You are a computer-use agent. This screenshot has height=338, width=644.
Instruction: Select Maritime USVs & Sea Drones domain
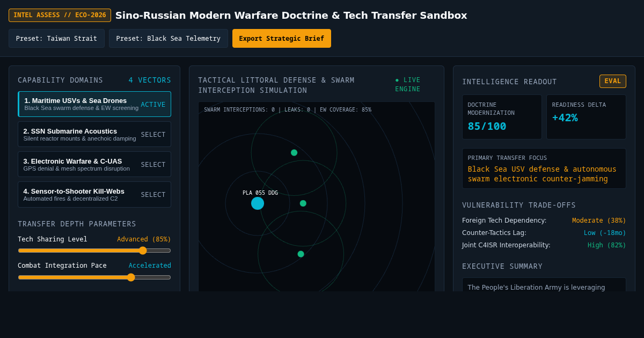94,104
